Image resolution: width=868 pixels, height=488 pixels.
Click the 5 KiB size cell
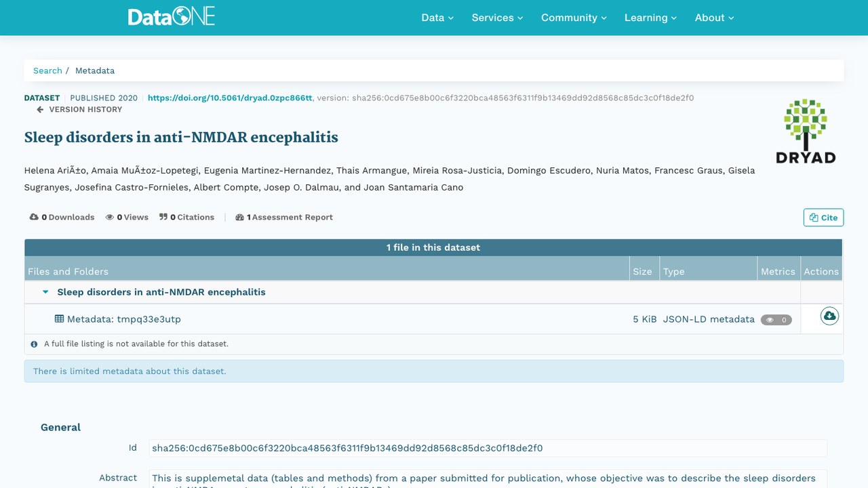645,319
